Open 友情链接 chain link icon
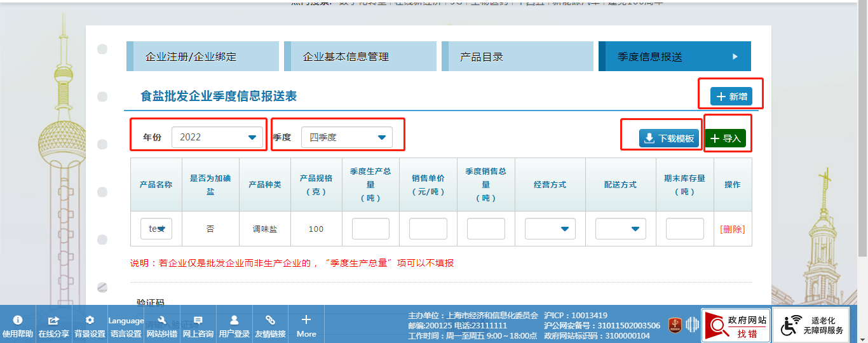This screenshot has width=868, height=343. (x=270, y=321)
